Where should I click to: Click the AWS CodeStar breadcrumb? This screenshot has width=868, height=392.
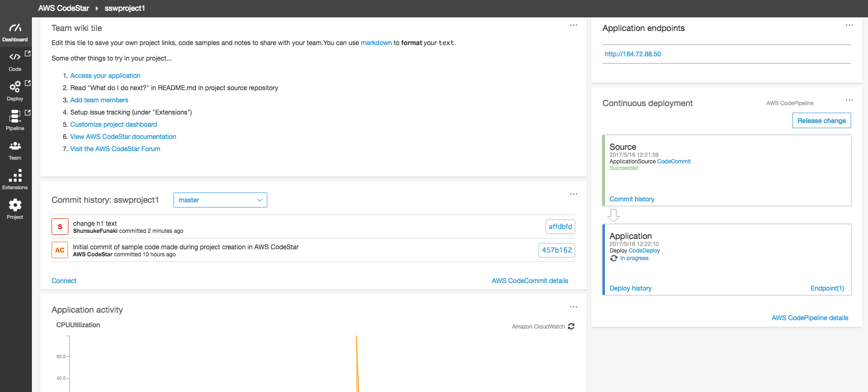coord(63,8)
